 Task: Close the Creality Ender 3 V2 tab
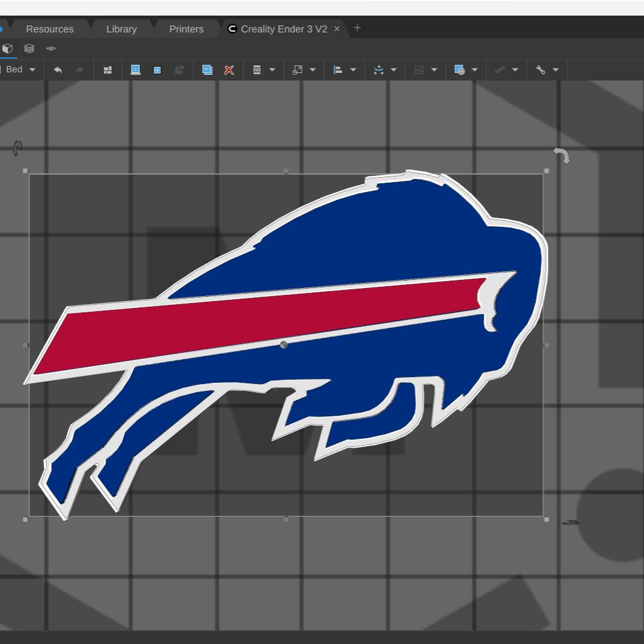coord(337,29)
